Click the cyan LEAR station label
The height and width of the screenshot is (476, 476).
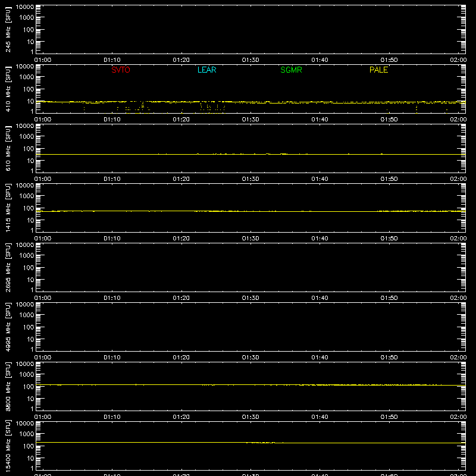(x=206, y=70)
